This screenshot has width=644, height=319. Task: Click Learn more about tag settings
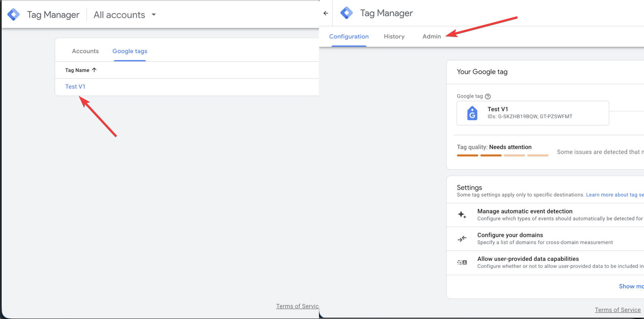coord(615,194)
